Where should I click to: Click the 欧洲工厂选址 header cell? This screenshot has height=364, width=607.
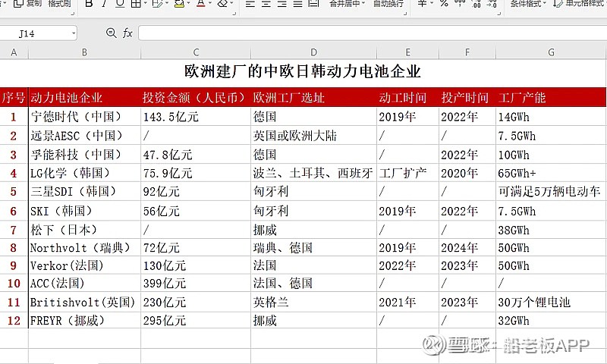click(313, 98)
